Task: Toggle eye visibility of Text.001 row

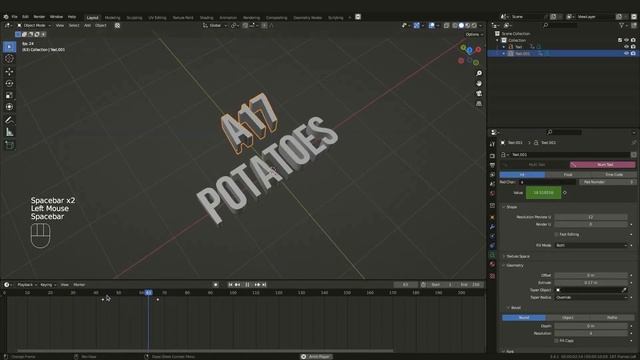Action: tap(627, 53)
